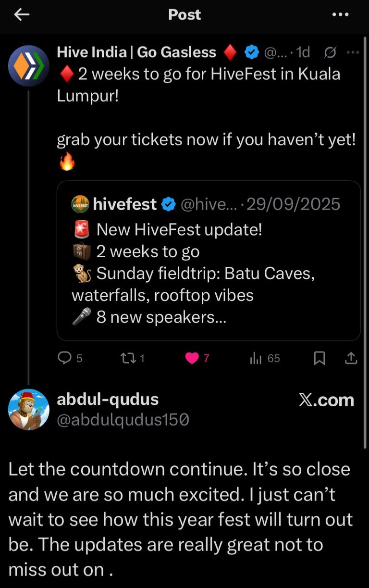This screenshot has height=588, width=369.
Task: Open the hivefest avatar in quoted post
Action: pyautogui.click(x=80, y=204)
